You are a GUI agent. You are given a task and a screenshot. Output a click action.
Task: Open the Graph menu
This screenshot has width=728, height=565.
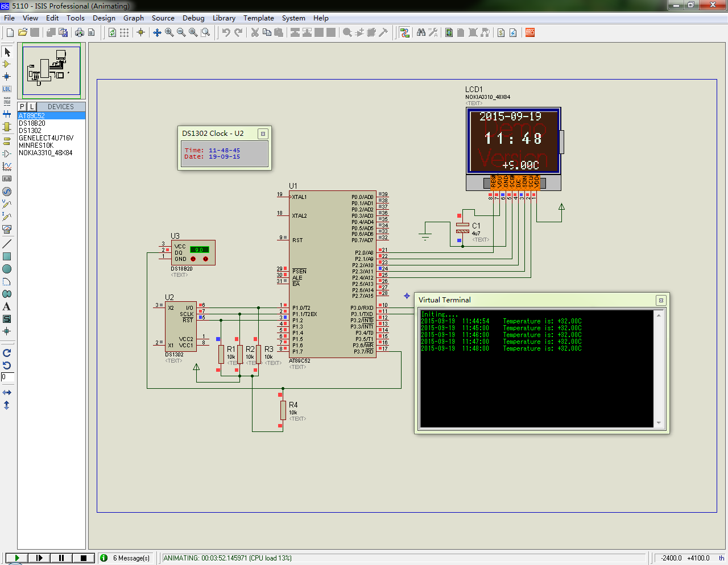pyautogui.click(x=134, y=18)
